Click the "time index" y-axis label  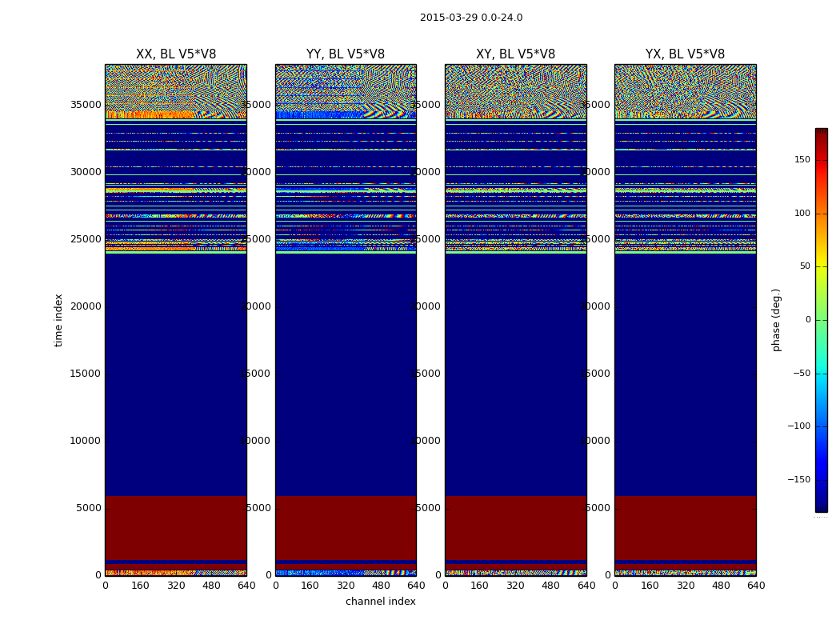tap(58, 319)
